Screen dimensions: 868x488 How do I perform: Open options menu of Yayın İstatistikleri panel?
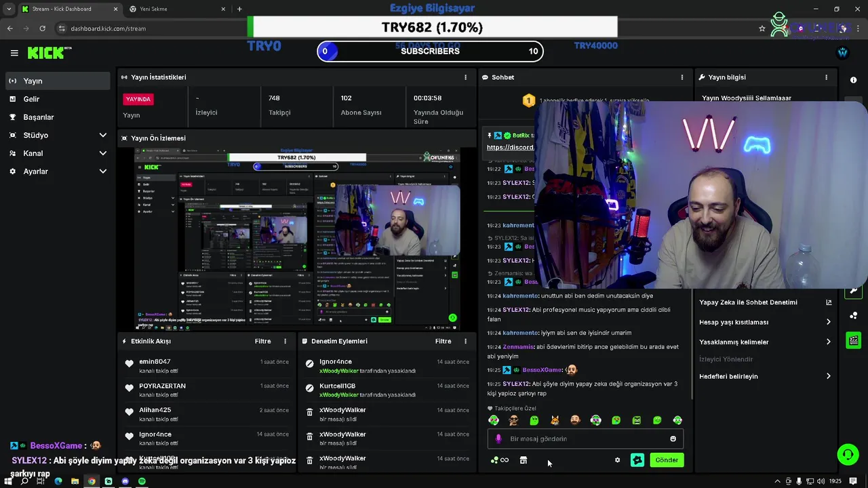coord(465,77)
